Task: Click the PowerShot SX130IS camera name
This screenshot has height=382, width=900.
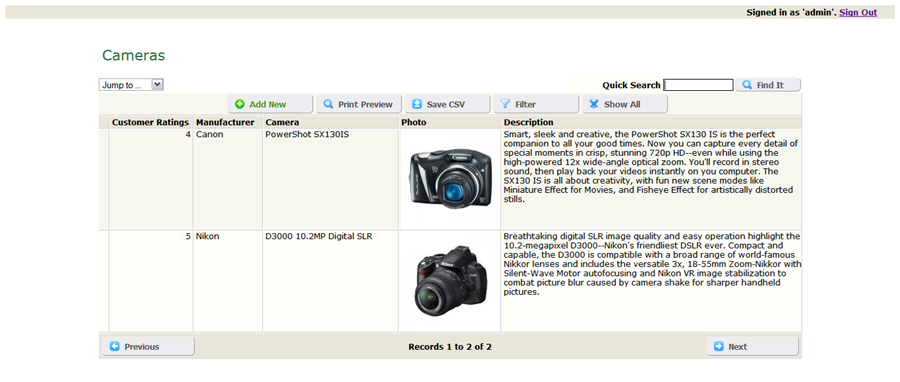Action: 307,135
